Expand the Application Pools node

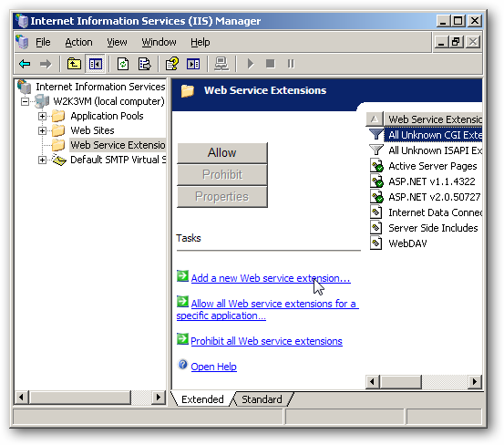coord(42,116)
